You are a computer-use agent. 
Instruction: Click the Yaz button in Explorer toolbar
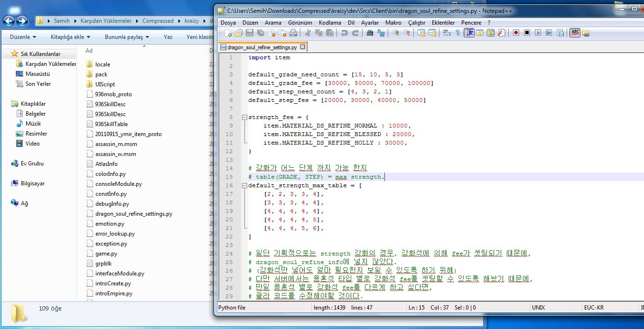point(168,37)
